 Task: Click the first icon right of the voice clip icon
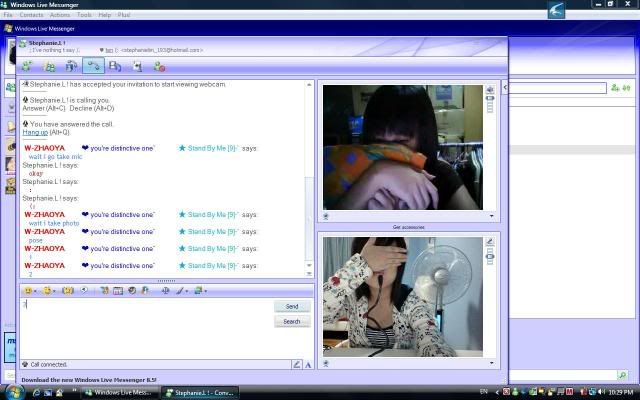104,291
